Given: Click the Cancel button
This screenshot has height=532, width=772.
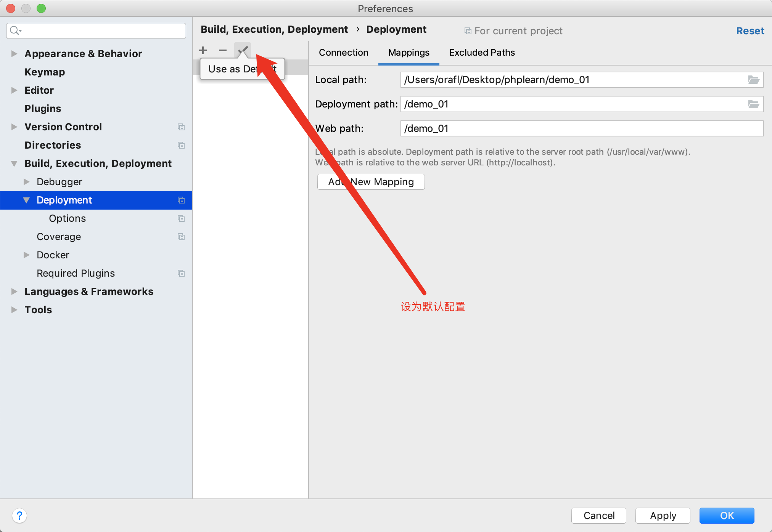Looking at the screenshot, I should click(x=599, y=516).
